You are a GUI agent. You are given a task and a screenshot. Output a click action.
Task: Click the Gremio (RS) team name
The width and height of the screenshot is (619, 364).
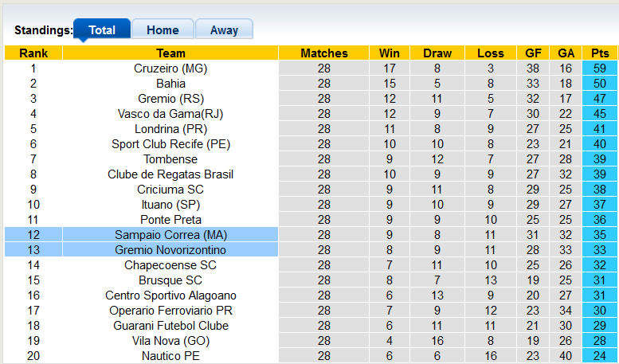pos(170,98)
